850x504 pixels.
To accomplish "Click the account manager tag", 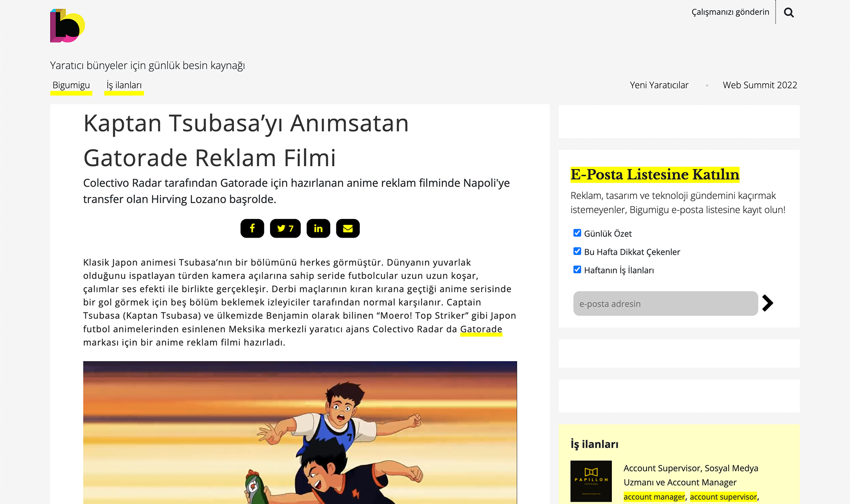I will point(654,497).
